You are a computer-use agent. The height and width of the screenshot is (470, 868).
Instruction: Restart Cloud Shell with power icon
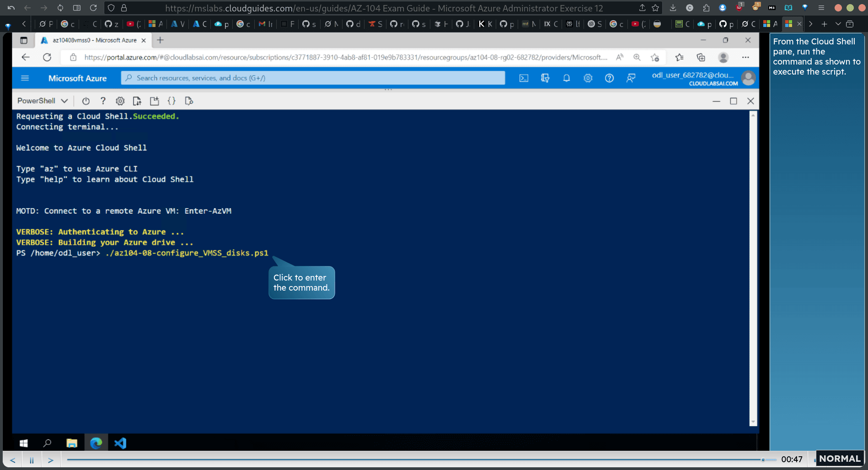tap(86, 101)
